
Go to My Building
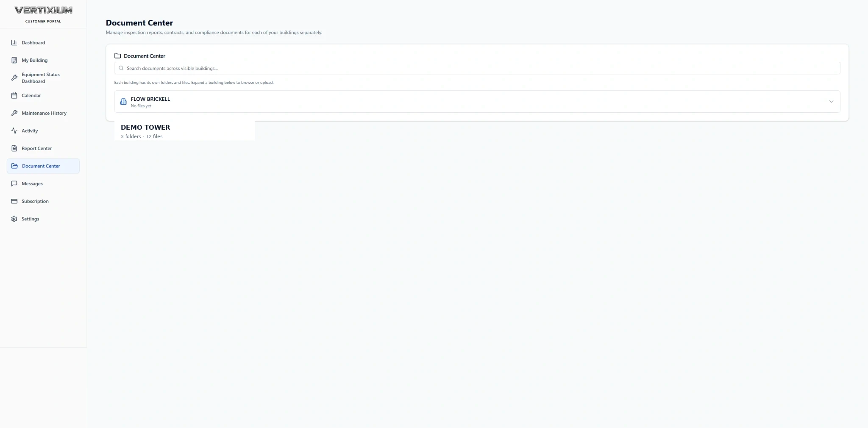click(43, 60)
